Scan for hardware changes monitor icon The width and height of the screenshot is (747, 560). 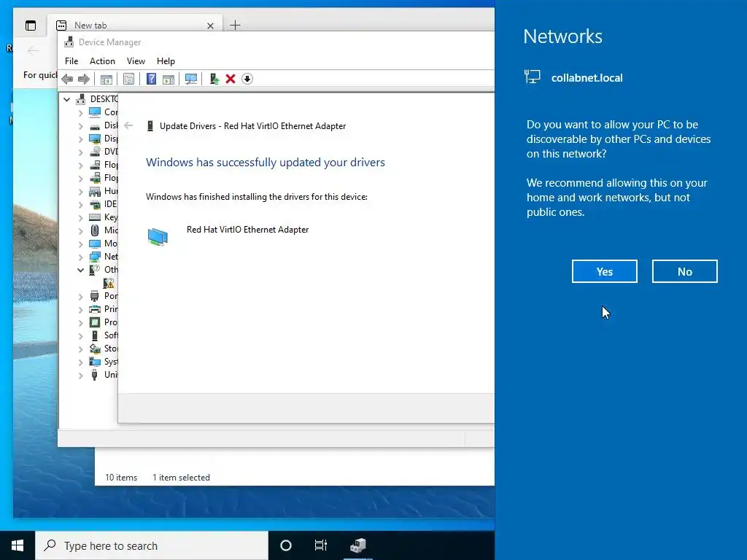[191, 79]
